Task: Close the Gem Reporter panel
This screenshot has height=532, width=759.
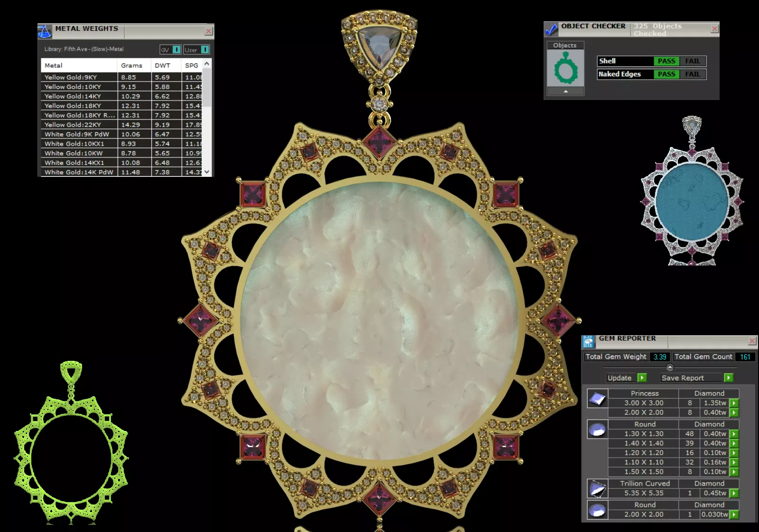Action: click(x=752, y=341)
